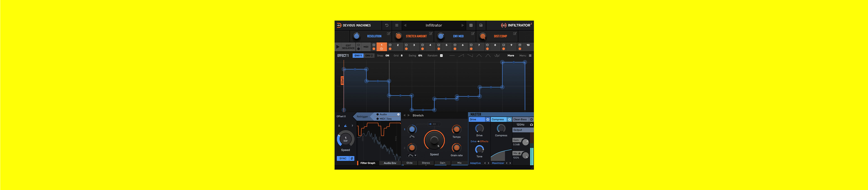The width and height of the screenshot is (868, 190).
Task: Toggle power for effect slot 2
Action: [390, 45]
